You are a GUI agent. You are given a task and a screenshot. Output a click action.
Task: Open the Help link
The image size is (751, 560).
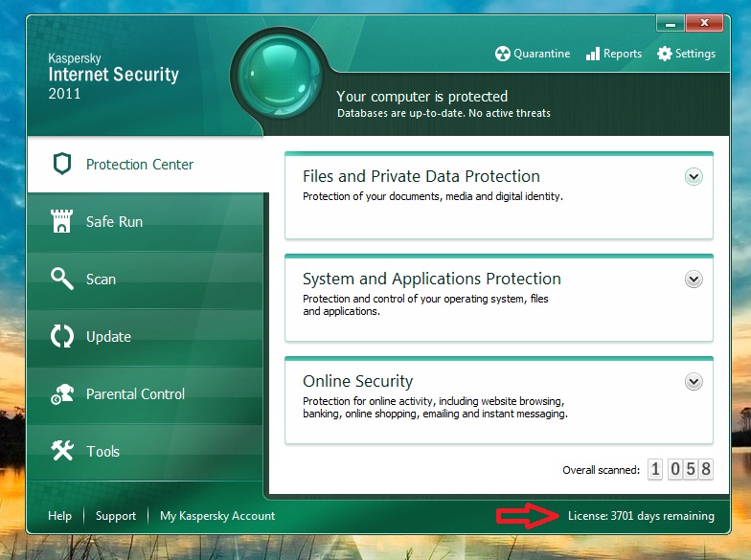click(x=59, y=516)
